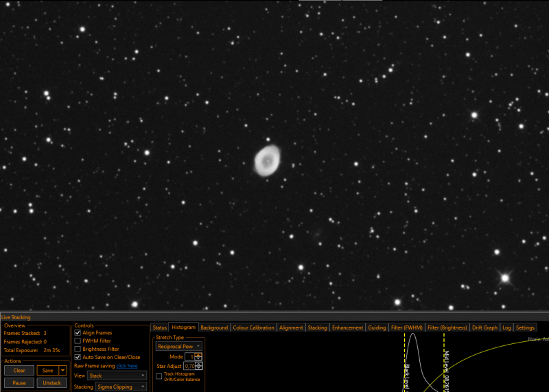The width and height of the screenshot is (549, 392).
Task: Open the Enhancement tab
Action: point(347,327)
